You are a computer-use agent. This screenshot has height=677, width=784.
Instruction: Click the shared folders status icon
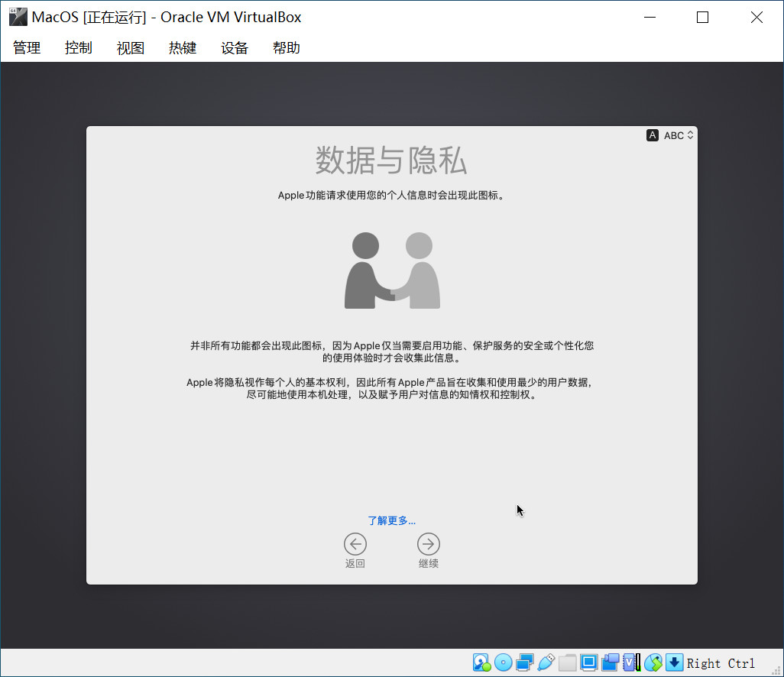(568, 663)
